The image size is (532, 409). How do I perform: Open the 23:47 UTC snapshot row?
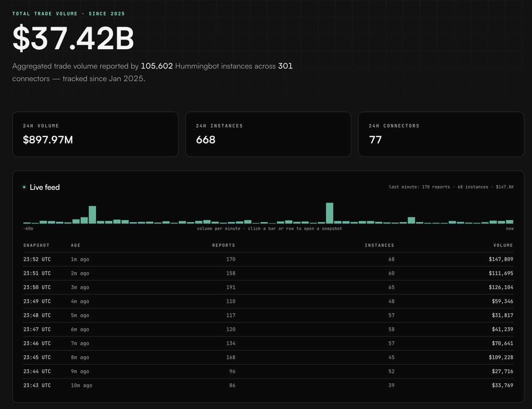click(x=268, y=330)
